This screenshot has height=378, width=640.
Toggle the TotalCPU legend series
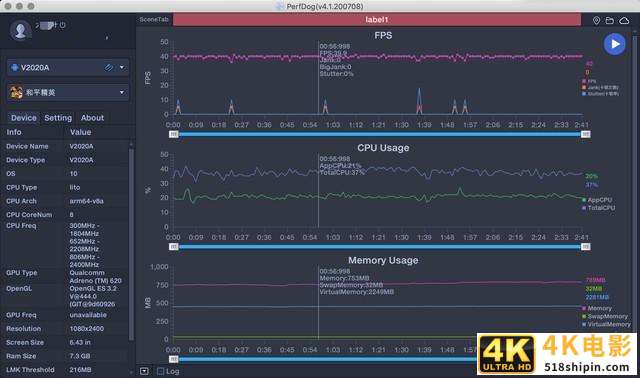coord(598,208)
